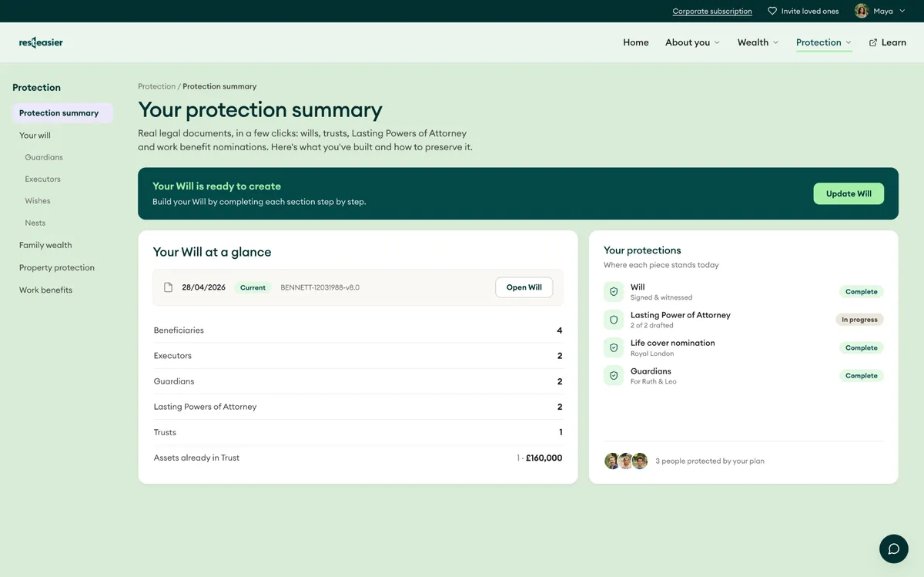Click the 28/04/2026 will date

[203, 287]
